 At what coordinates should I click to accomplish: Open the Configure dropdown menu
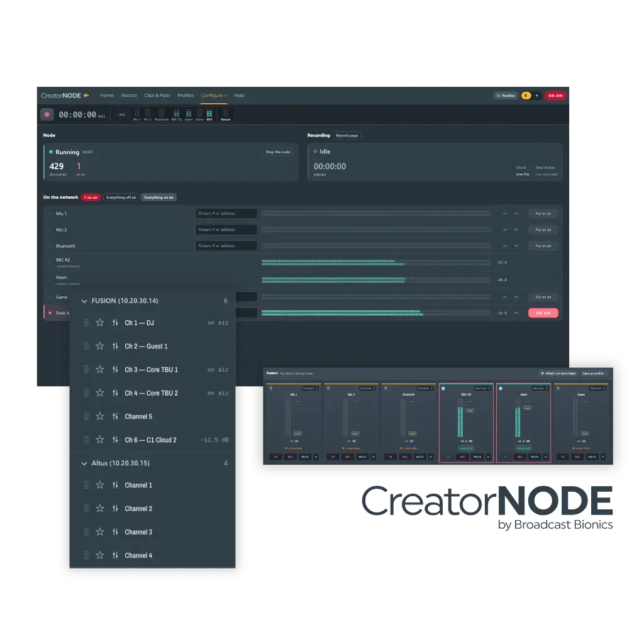(214, 96)
